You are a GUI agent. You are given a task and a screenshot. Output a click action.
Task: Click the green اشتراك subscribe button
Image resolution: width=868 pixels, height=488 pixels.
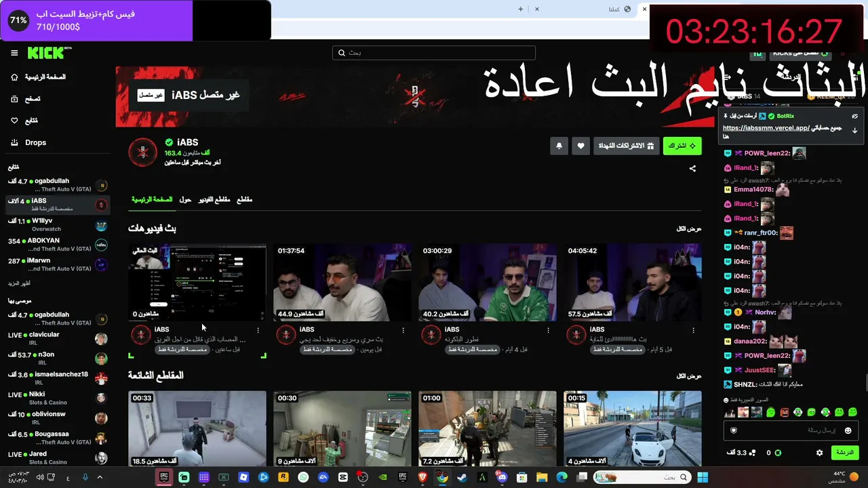point(682,146)
